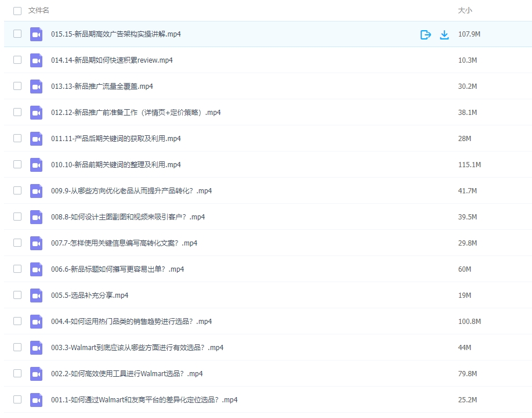Click the video icon beside 001.1 差异化定位 file
The height and width of the screenshot is (418, 532).
point(36,399)
